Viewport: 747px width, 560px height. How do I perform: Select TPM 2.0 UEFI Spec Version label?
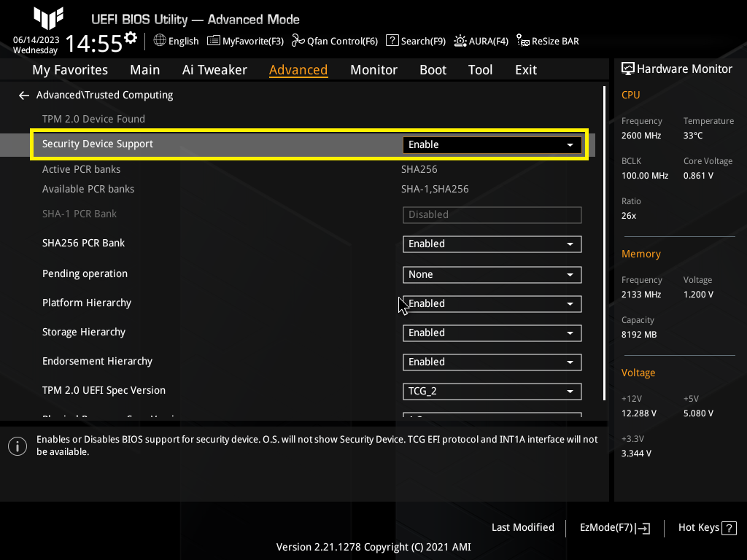click(x=104, y=391)
